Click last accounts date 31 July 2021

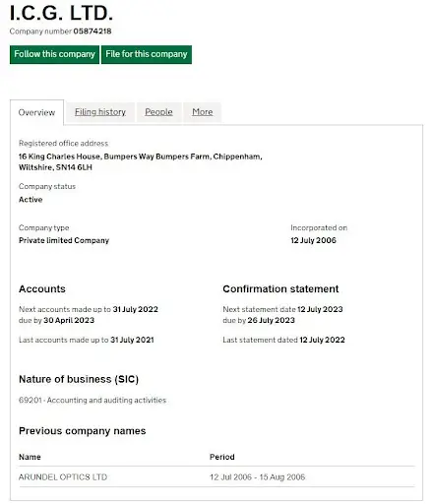click(132, 340)
